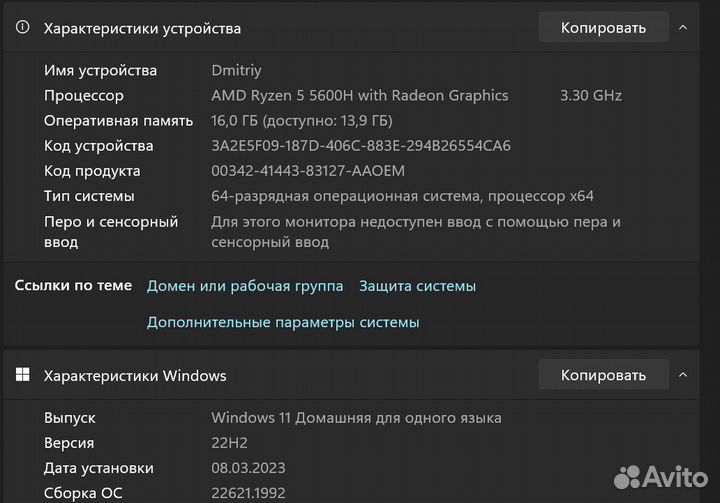Click the info icon beside Характеристики устройства

click(x=22, y=28)
